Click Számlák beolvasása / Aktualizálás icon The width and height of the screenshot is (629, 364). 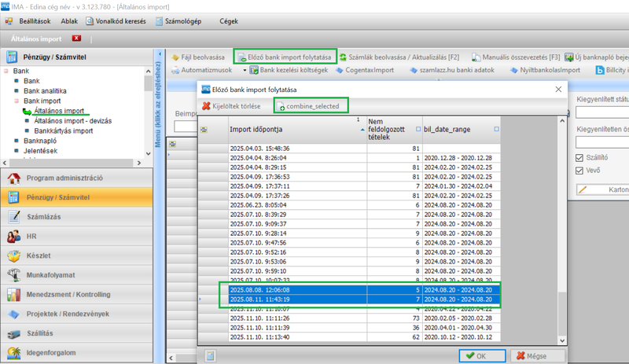[343, 57]
